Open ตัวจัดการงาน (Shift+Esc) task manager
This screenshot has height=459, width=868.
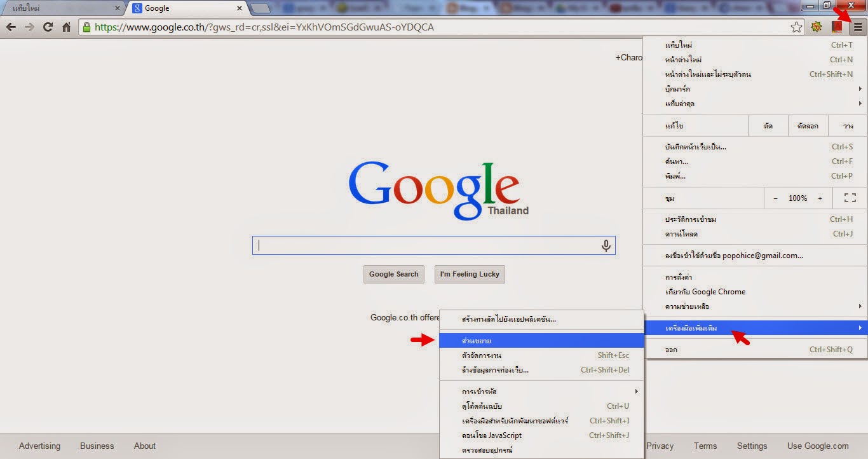click(x=541, y=355)
